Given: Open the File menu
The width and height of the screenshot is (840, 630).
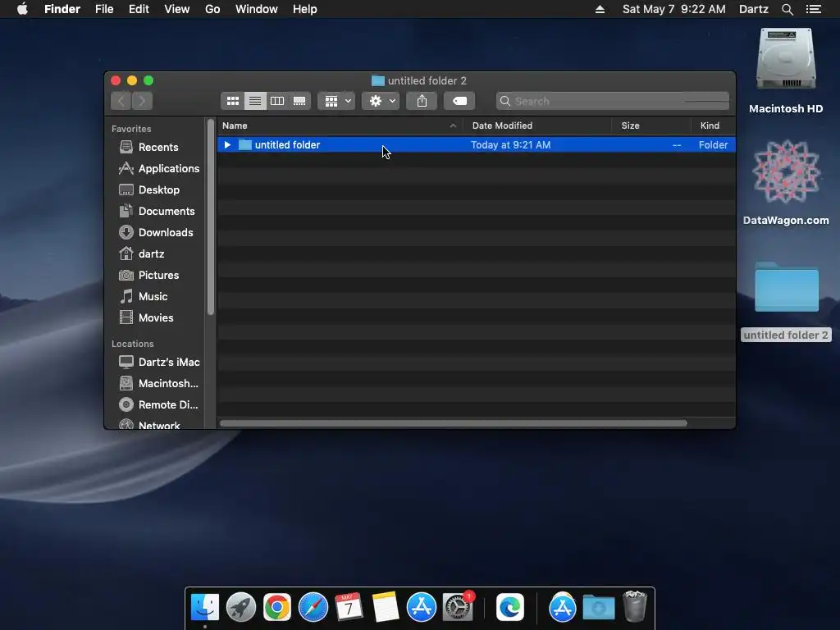Looking at the screenshot, I should tap(104, 9).
